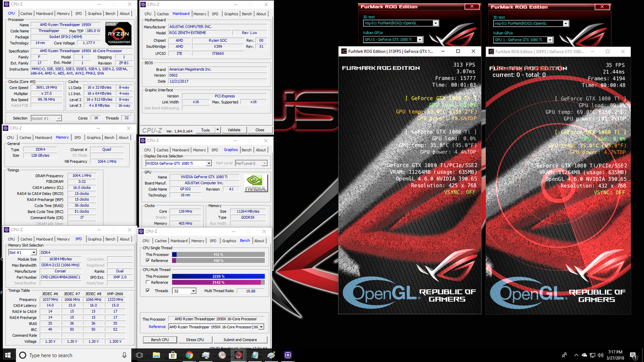Click CPU-Z title icon of the Bench window
644x362 pixels.
(x=141, y=231)
